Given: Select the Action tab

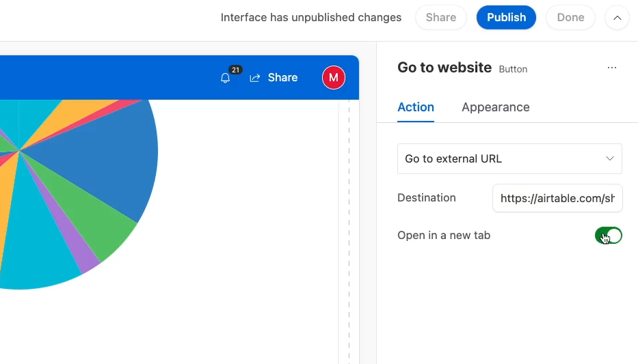Looking at the screenshot, I should [416, 107].
